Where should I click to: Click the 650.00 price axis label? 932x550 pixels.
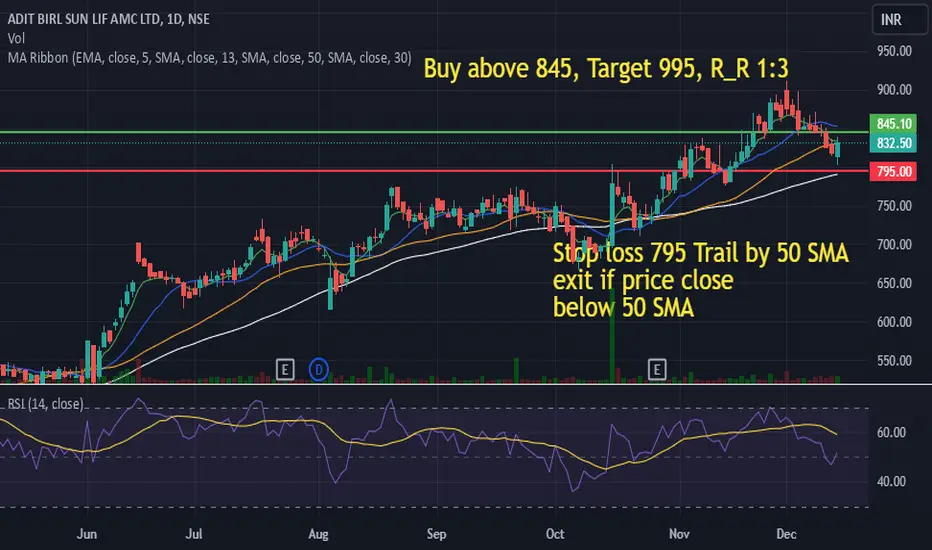[894, 283]
